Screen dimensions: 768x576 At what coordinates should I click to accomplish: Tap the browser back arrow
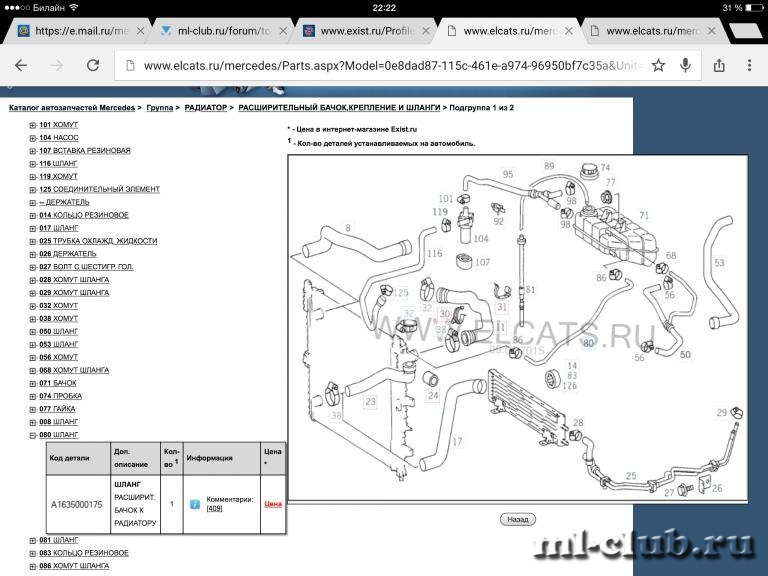tap(21, 65)
